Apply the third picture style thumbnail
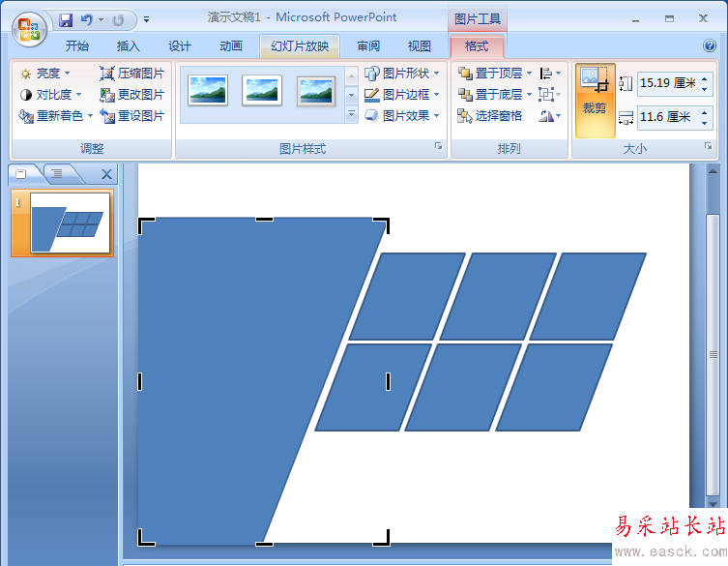 (x=316, y=91)
